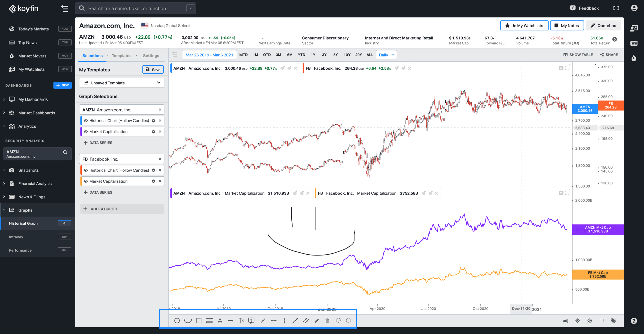
Task: Open settings gear for AMZN Historical Chart
Action: [x=154, y=121]
